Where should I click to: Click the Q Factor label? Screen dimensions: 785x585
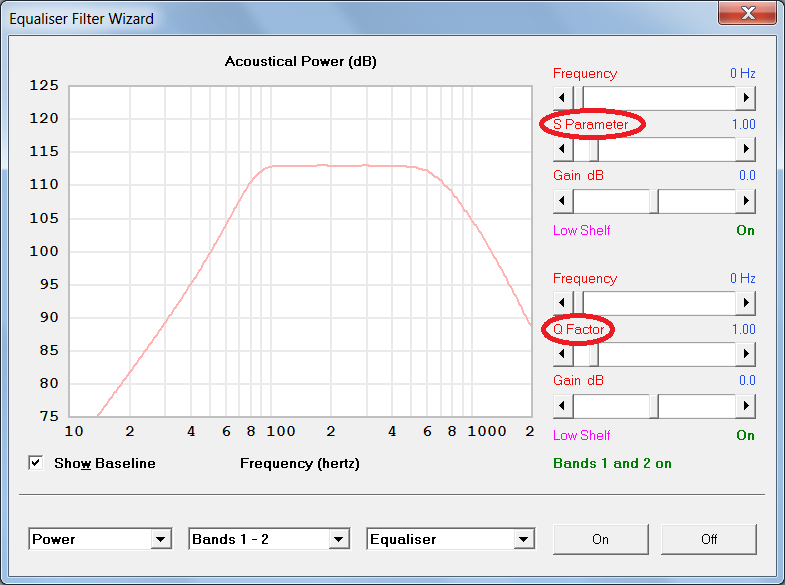point(578,329)
